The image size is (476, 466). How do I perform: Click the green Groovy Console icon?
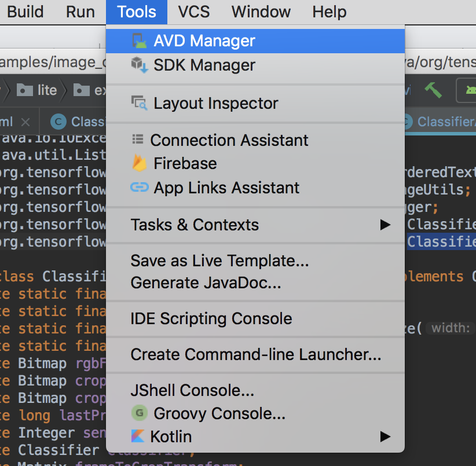pos(139,413)
